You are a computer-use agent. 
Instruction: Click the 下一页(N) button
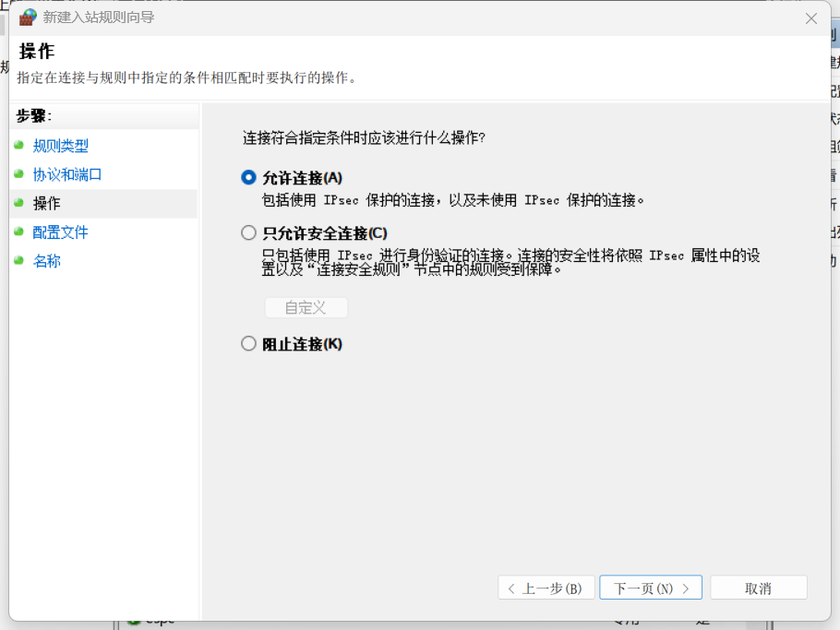pos(651,588)
